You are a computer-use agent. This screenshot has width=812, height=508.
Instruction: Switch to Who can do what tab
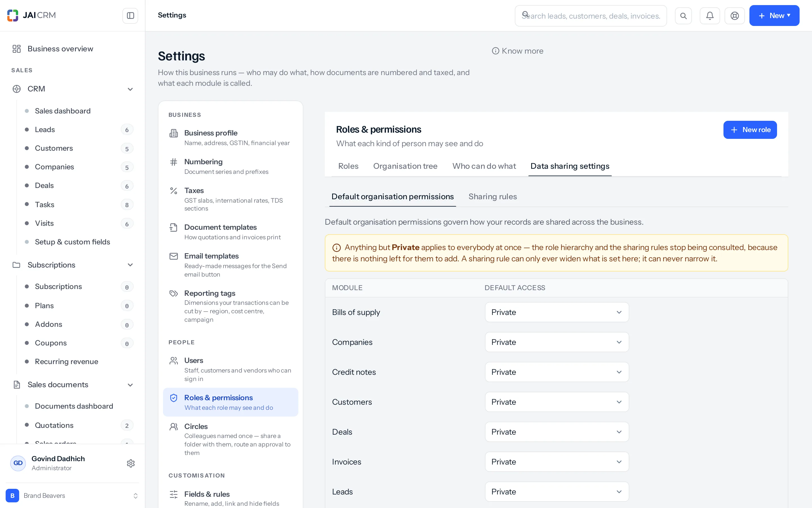484,166
